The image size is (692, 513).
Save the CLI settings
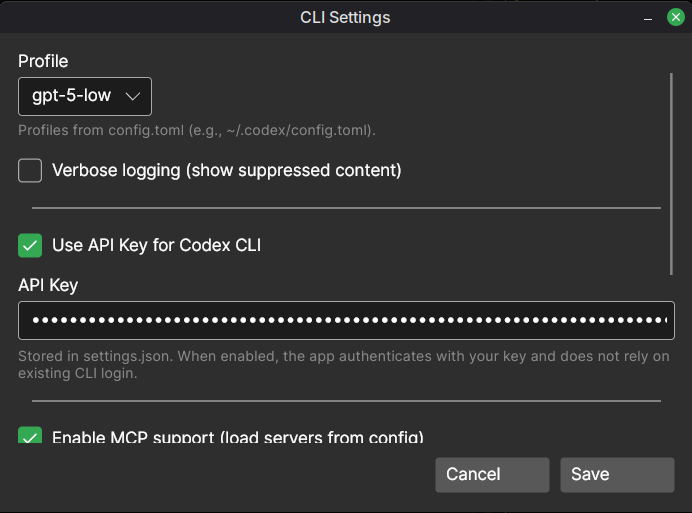pos(617,475)
